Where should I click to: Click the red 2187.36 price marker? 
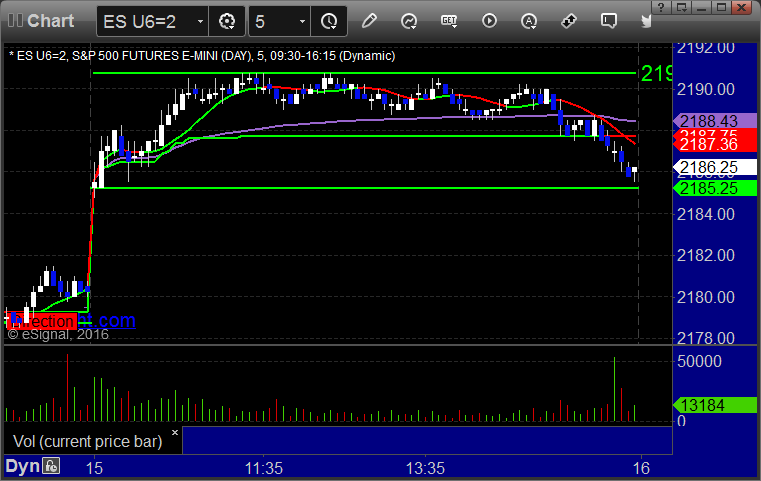(714, 144)
